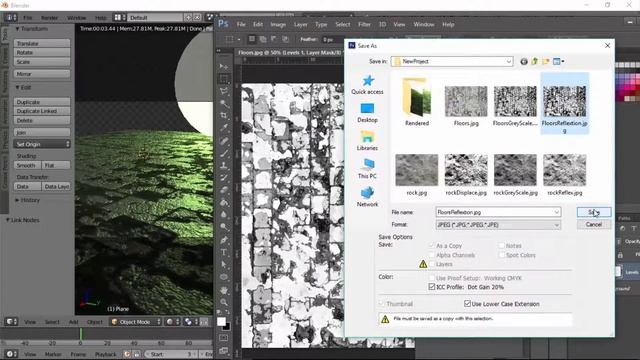The height and width of the screenshot is (360, 640).
Task: Open View Menu dropdown in Save As
Action: point(558,62)
